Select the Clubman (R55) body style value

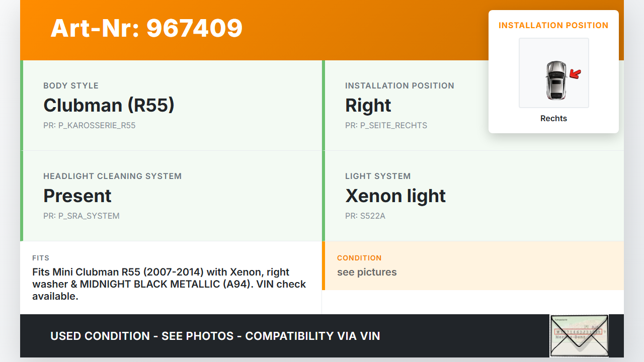click(109, 105)
